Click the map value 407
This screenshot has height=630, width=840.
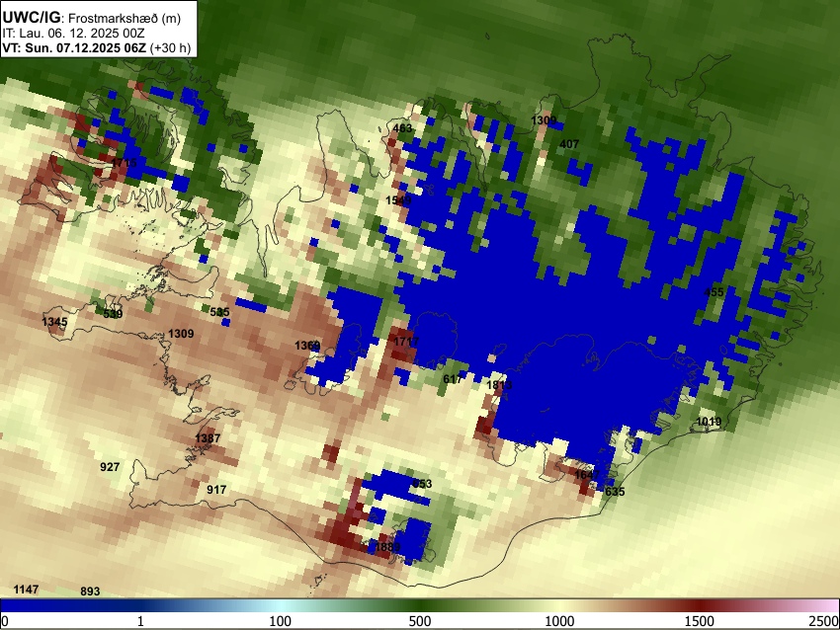click(x=569, y=144)
